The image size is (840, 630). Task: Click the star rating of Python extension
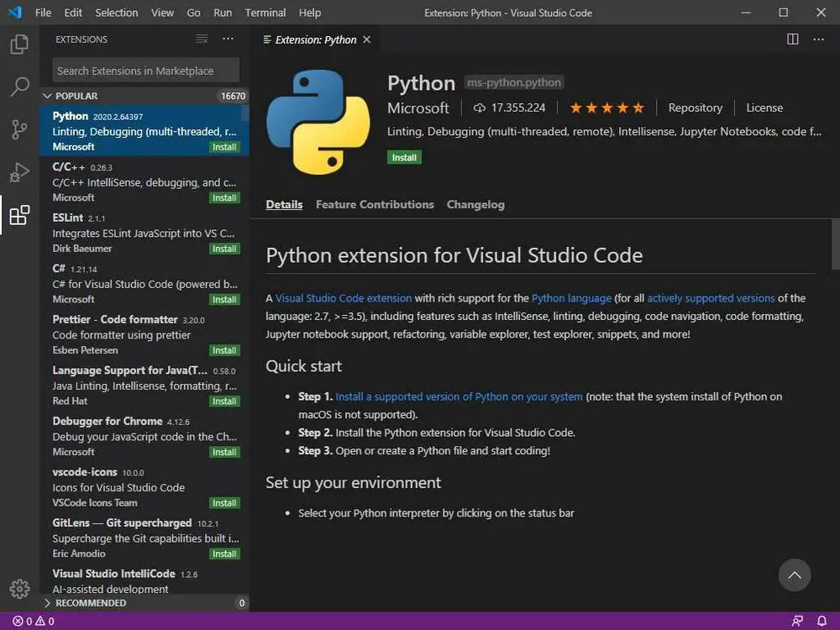point(606,108)
